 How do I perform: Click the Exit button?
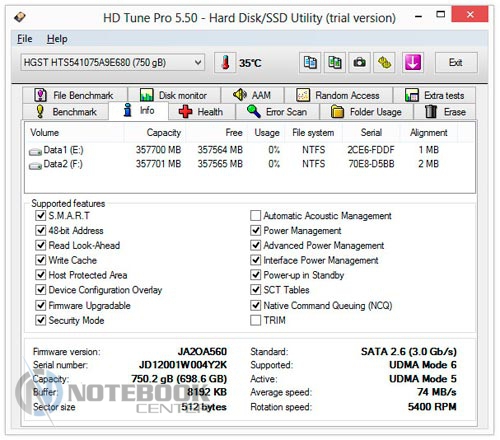point(456,63)
